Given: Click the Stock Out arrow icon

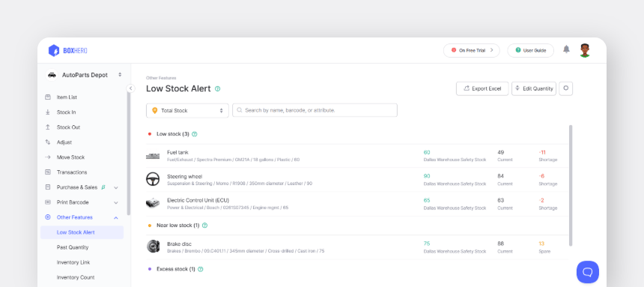Looking at the screenshot, I should (48, 127).
